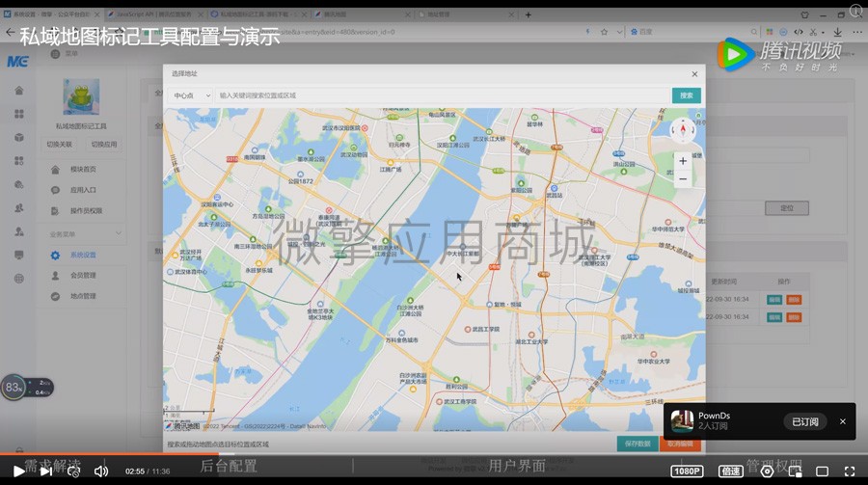Open 会员管理 in the sidebar
868x485 pixels.
coord(83,275)
